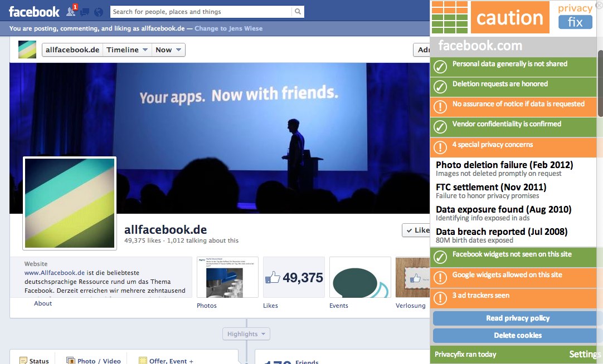
Task: Click warning icon for 4 special privacy concerns
Action: tap(440, 147)
